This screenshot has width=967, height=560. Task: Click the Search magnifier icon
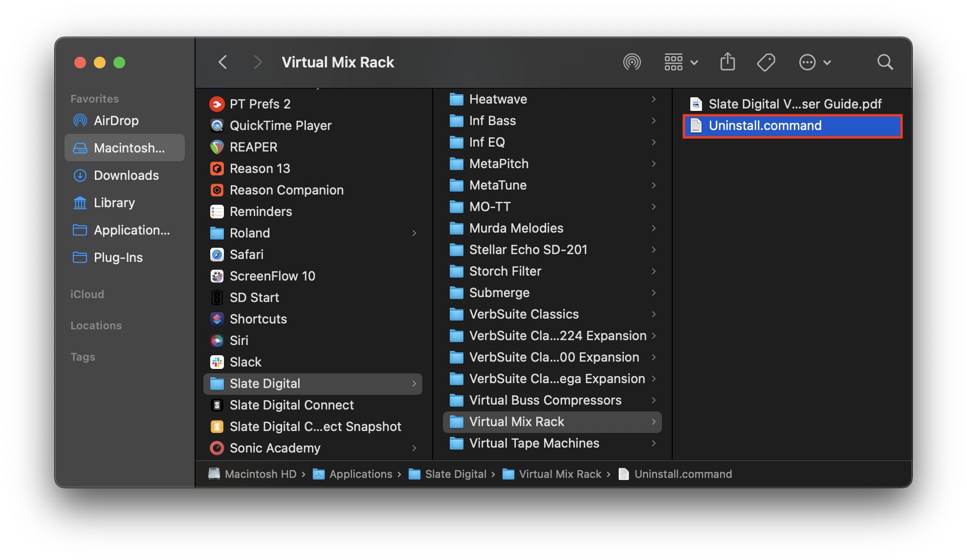coord(885,63)
